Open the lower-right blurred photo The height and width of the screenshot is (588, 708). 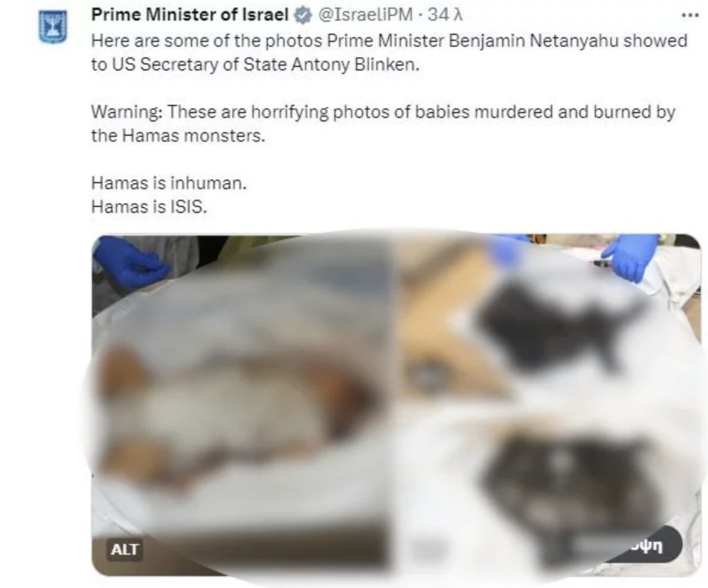[548, 491]
